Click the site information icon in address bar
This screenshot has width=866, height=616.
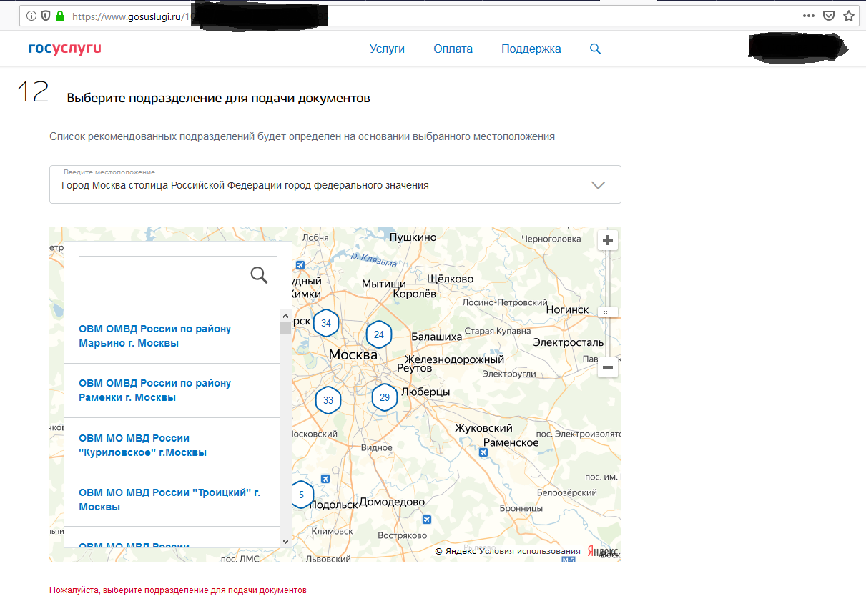31,15
